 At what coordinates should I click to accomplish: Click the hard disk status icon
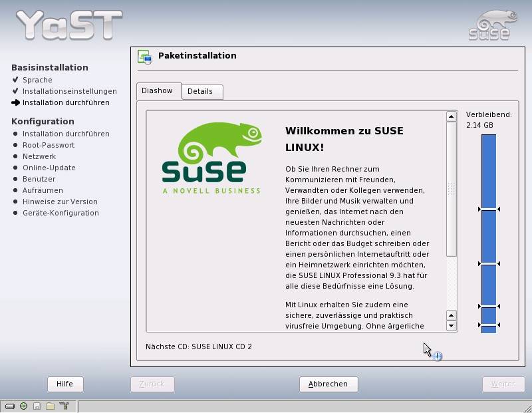tap(10, 406)
